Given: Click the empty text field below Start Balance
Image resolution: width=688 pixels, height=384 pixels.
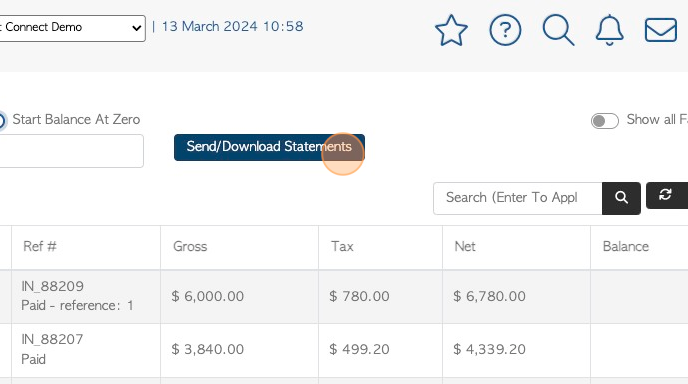Looking at the screenshot, I should pyautogui.click(x=71, y=151).
